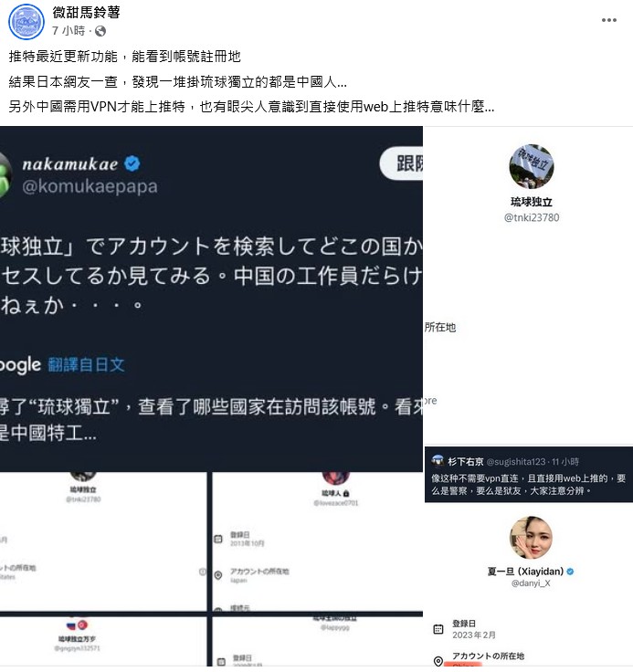The height and width of the screenshot is (672, 633).
Task: Click the @tnki23780 handle under 琉球独立
Action: pos(532,217)
